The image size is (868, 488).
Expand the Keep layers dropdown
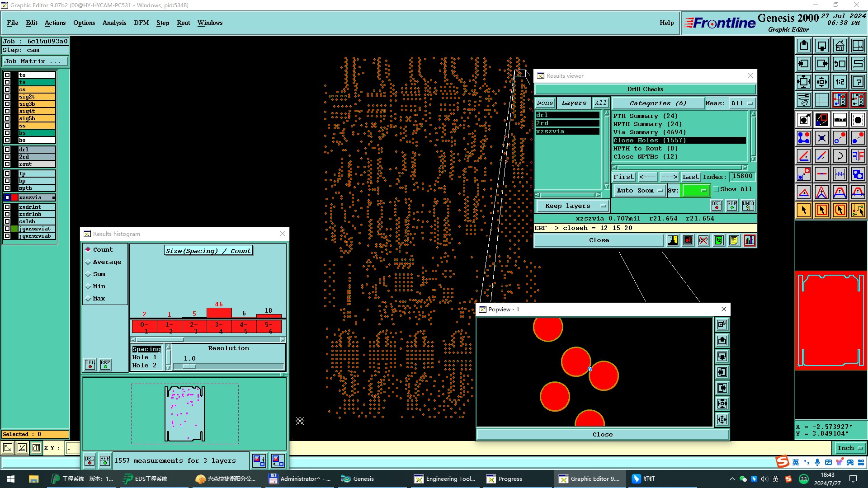[x=573, y=206]
